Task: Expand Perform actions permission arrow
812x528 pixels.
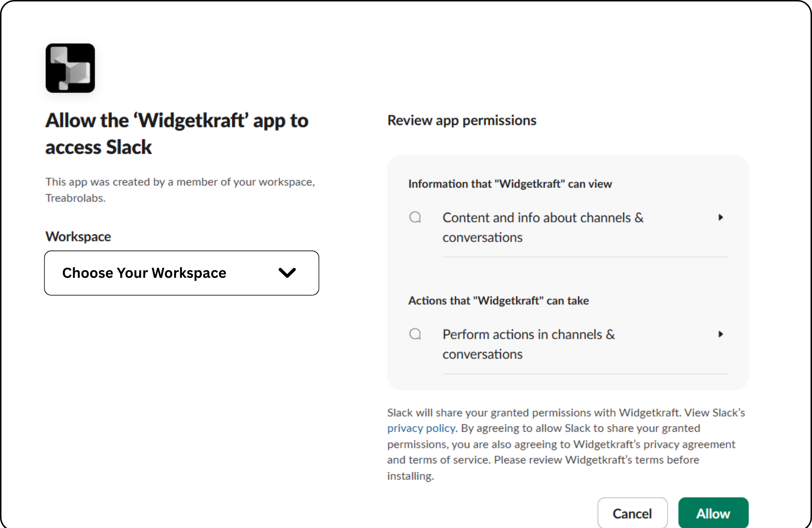Action: point(721,334)
